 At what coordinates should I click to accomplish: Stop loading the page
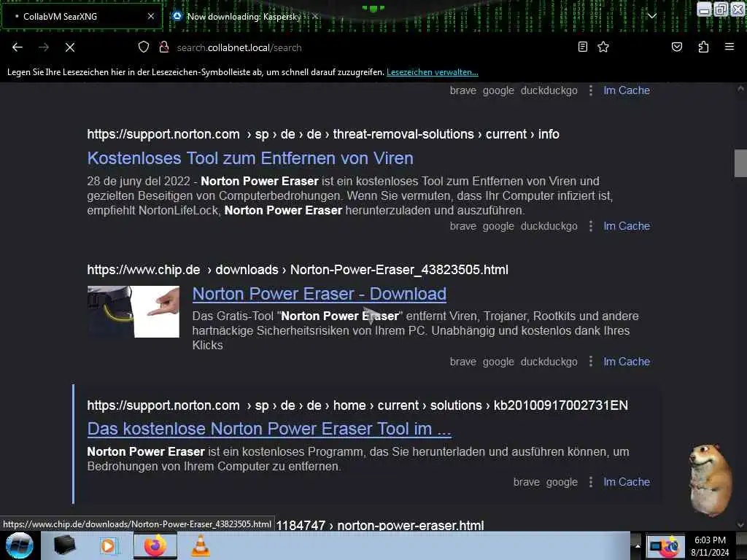pyautogui.click(x=70, y=47)
